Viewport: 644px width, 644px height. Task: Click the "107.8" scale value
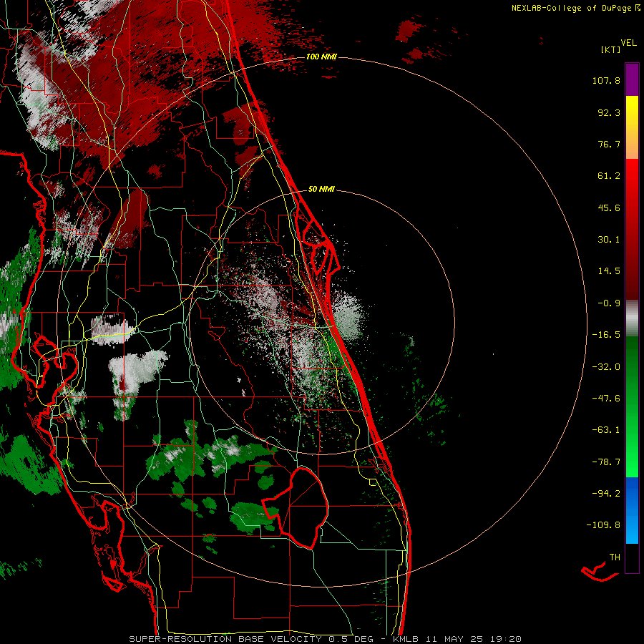pyautogui.click(x=606, y=80)
